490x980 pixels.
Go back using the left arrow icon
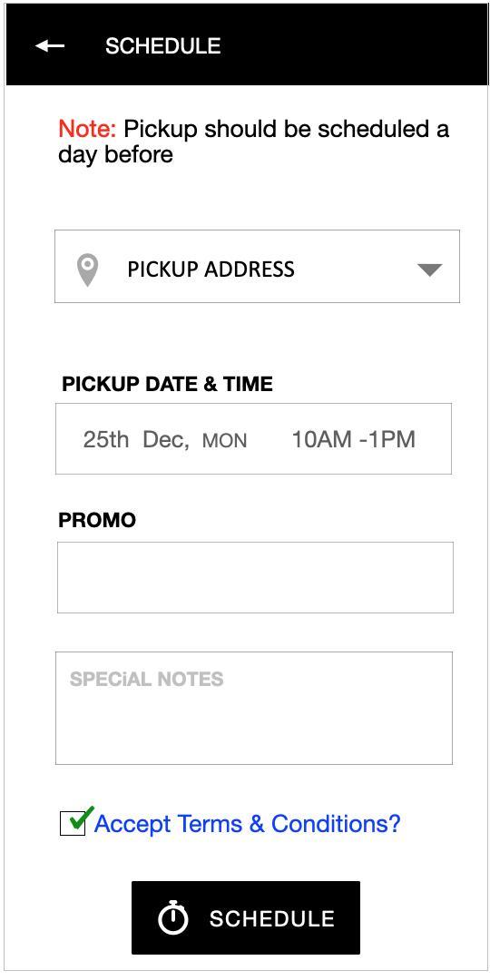pos(50,46)
